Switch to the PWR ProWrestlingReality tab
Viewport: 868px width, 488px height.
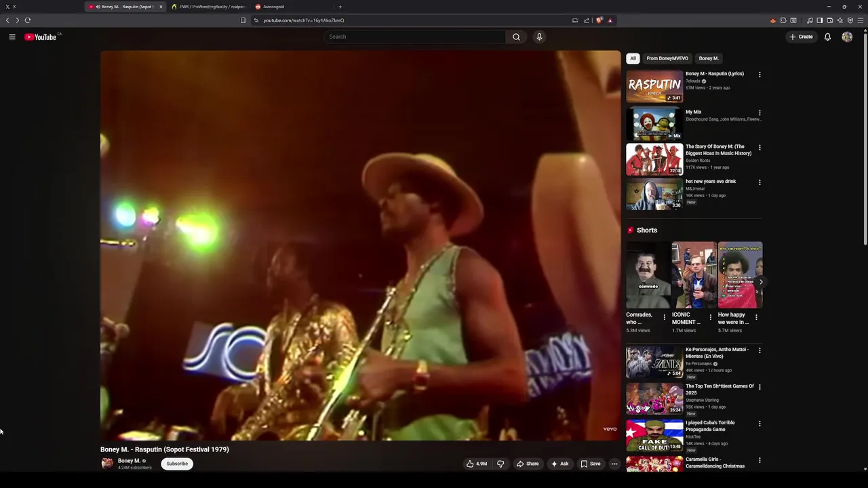click(x=208, y=7)
